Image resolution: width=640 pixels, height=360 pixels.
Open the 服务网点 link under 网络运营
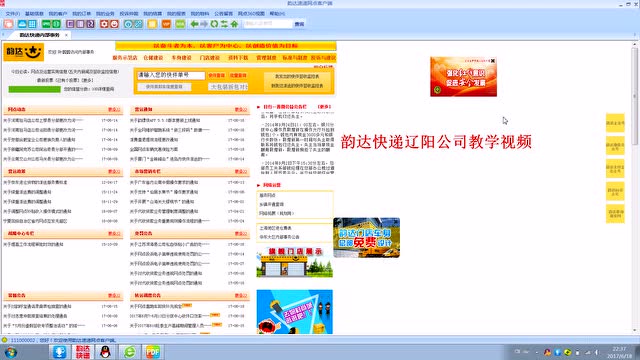(x=267, y=196)
